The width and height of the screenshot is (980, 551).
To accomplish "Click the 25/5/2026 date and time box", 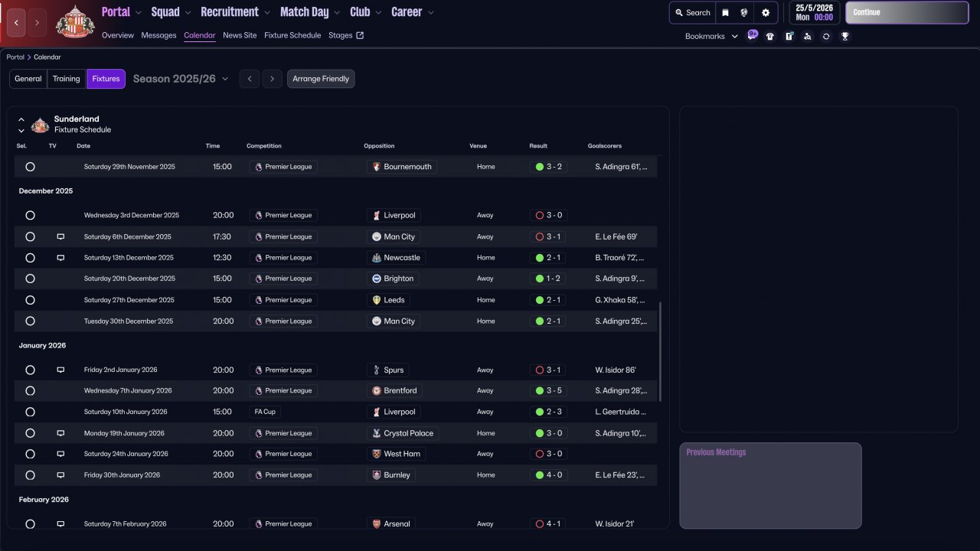I will pos(815,13).
